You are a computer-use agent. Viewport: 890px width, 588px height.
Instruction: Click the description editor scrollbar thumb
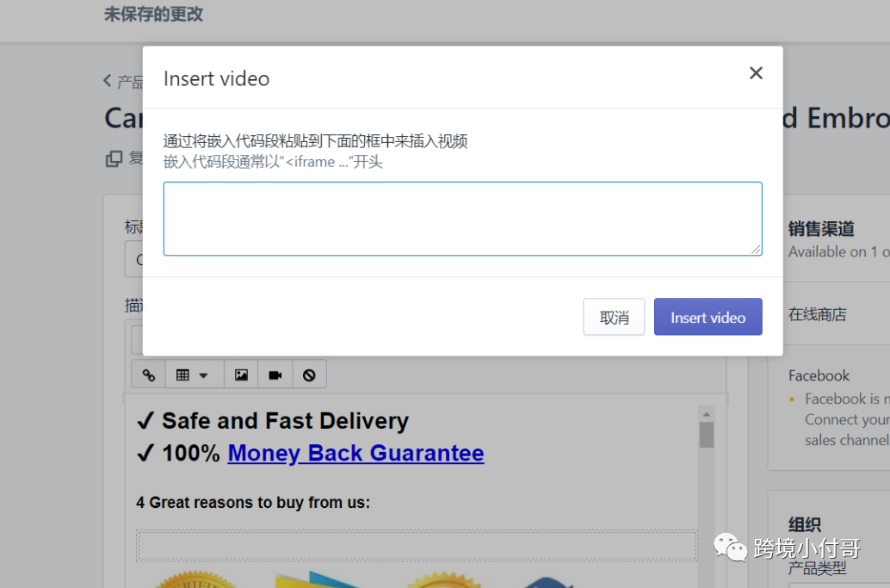click(707, 435)
